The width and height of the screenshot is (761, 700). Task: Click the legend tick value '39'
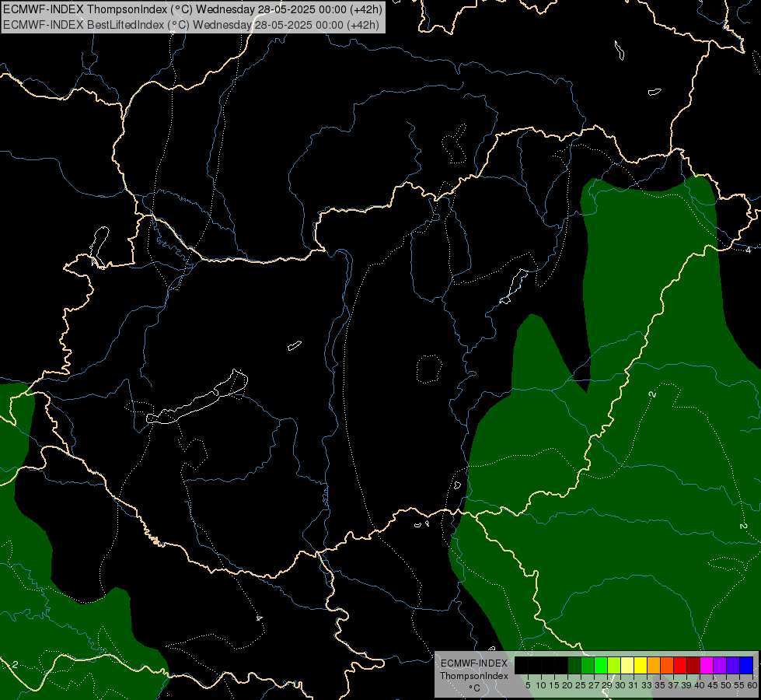click(686, 685)
